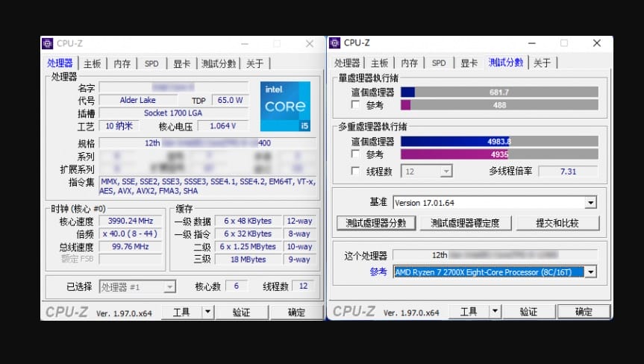644x364 pixels.
Task: Switch to 内存 tab in left CPU-Z window
Action: [122, 63]
